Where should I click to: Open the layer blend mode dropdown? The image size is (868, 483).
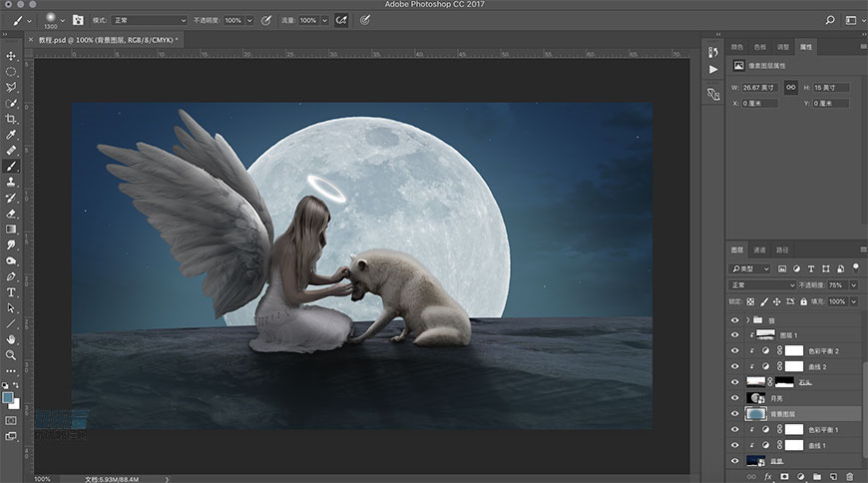point(761,284)
